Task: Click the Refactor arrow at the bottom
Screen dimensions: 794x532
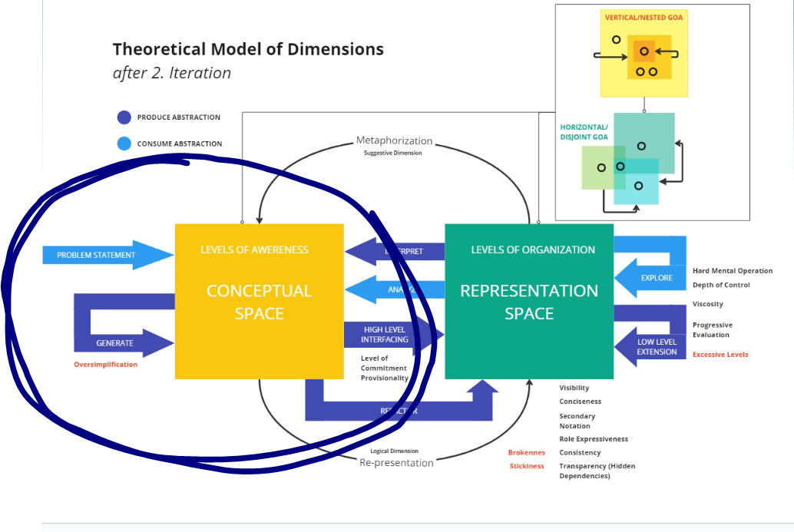Action: [x=399, y=410]
